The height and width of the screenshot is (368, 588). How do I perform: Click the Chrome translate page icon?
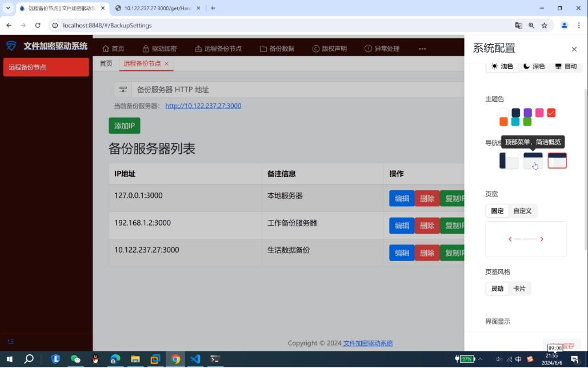(518, 26)
